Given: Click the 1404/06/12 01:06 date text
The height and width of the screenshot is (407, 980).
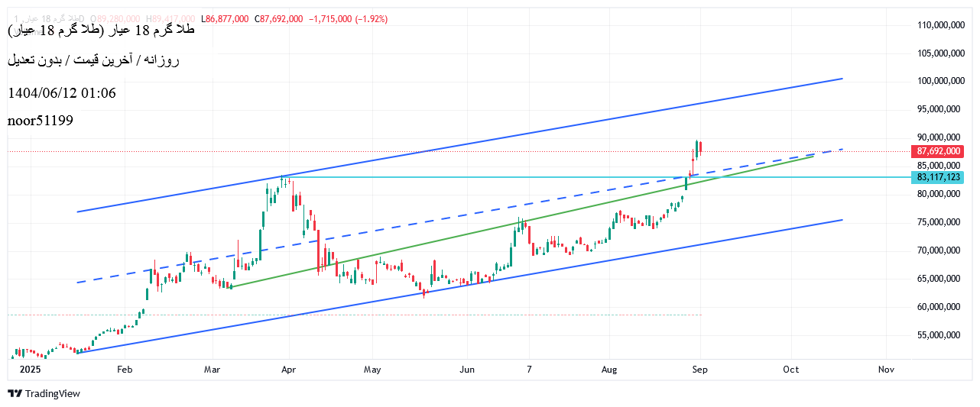Looking at the screenshot, I should (61, 93).
